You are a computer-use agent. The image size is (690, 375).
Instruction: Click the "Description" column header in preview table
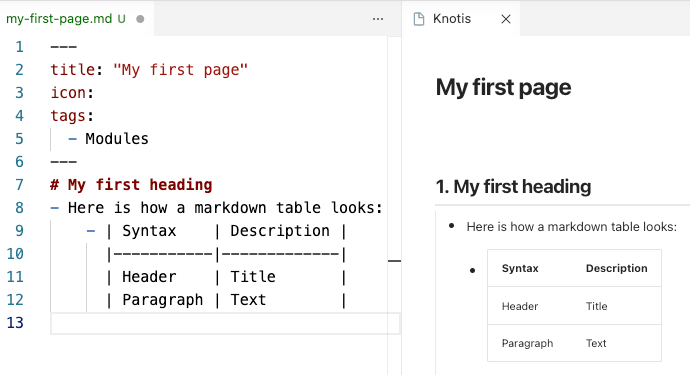[617, 268]
